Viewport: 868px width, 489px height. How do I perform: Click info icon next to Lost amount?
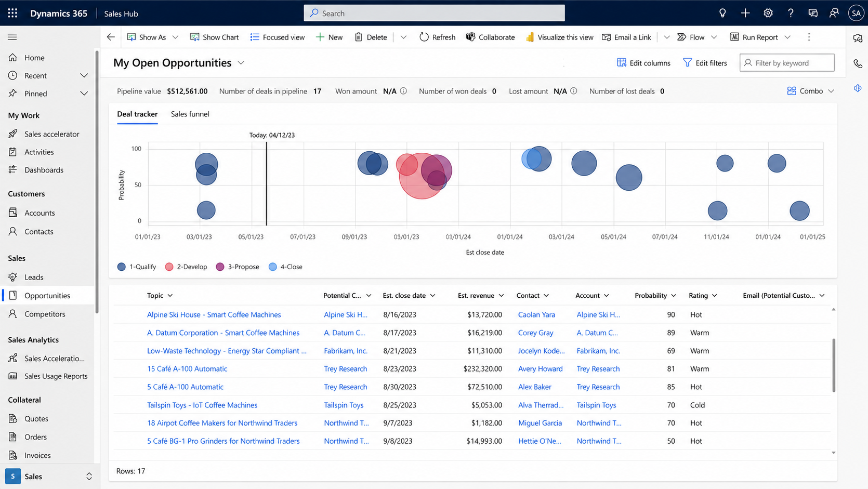click(x=574, y=91)
